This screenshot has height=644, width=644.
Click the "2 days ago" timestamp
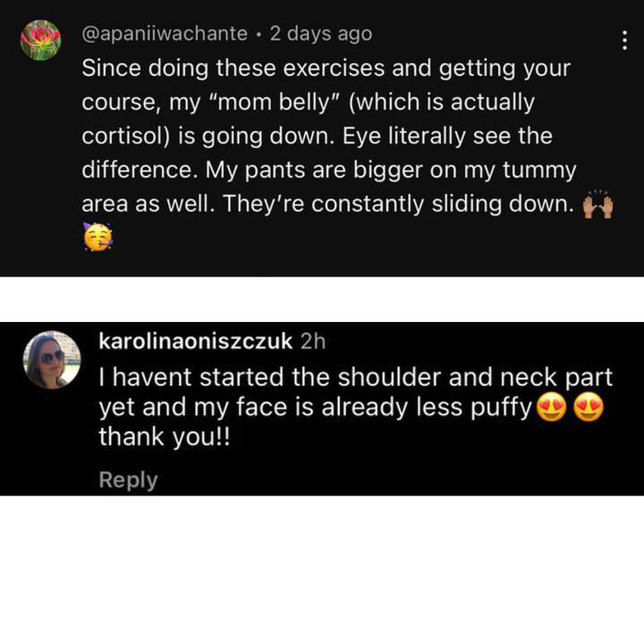[x=320, y=34]
